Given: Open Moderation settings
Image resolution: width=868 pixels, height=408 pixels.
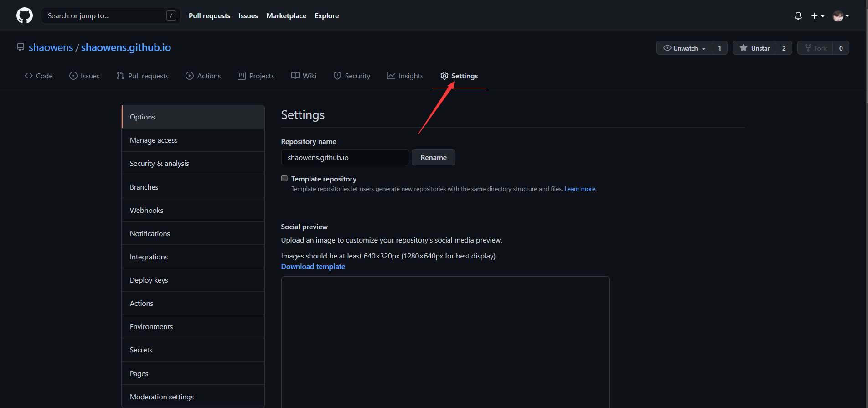Looking at the screenshot, I should [193, 397].
